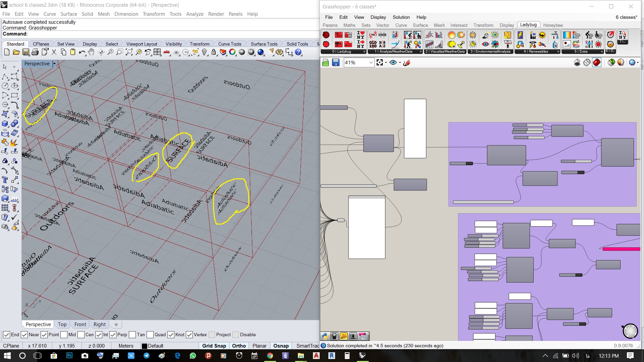The height and width of the screenshot is (362, 644).
Task: Enable the Quad osnap checkbox
Action: pyautogui.click(x=150, y=335)
